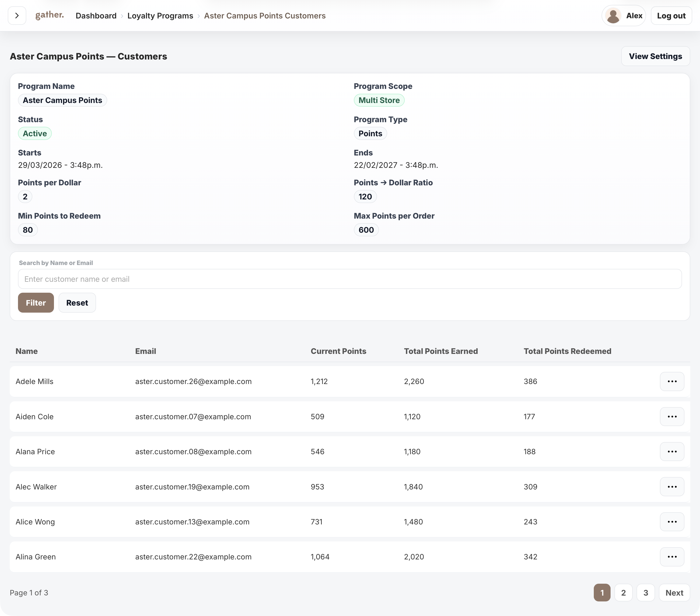700x616 pixels.
Task: Open the actions menu for Alina Green
Action: (x=672, y=557)
